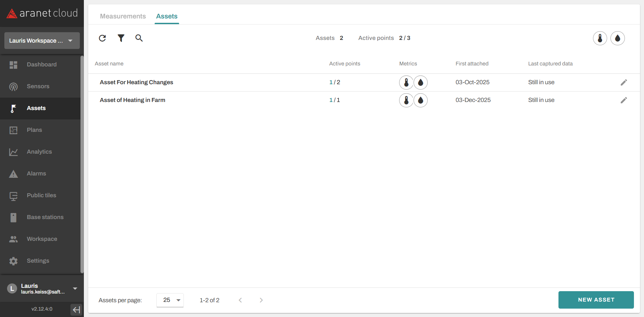The height and width of the screenshot is (317, 644).
Task: Open Assets per page dropdown
Action: [x=170, y=300]
